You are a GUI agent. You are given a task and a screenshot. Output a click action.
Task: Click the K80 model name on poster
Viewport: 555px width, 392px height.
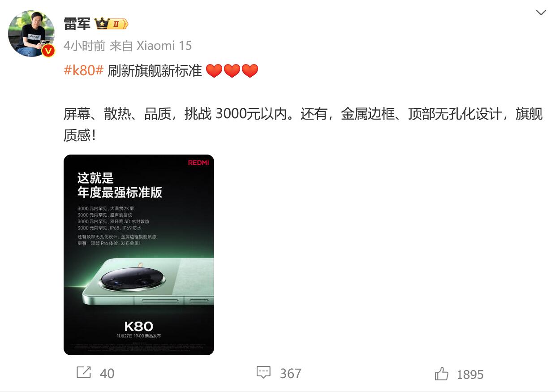pos(139,326)
